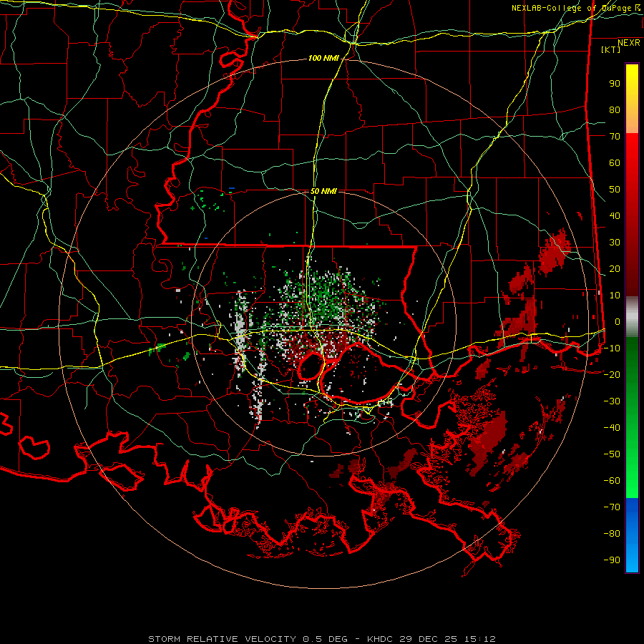Click the -10 scale label
The image size is (644, 644).
click(612, 348)
